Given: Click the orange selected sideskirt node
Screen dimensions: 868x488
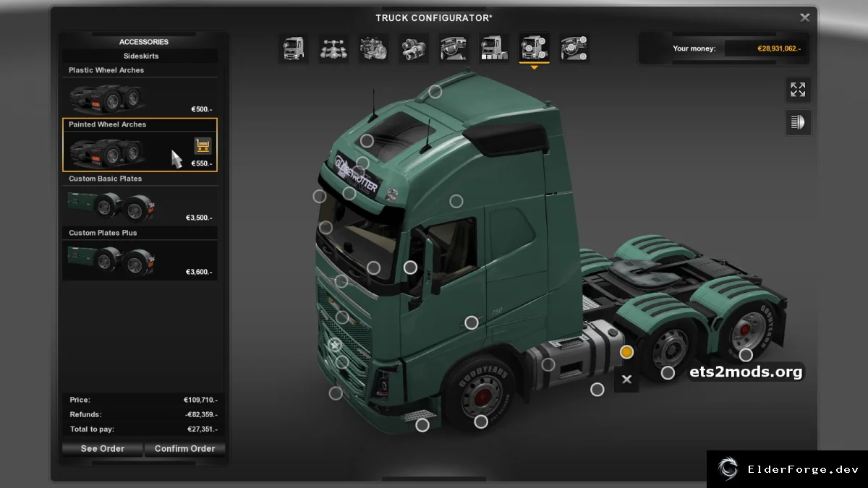Looking at the screenshot, I should click(626, 351).
